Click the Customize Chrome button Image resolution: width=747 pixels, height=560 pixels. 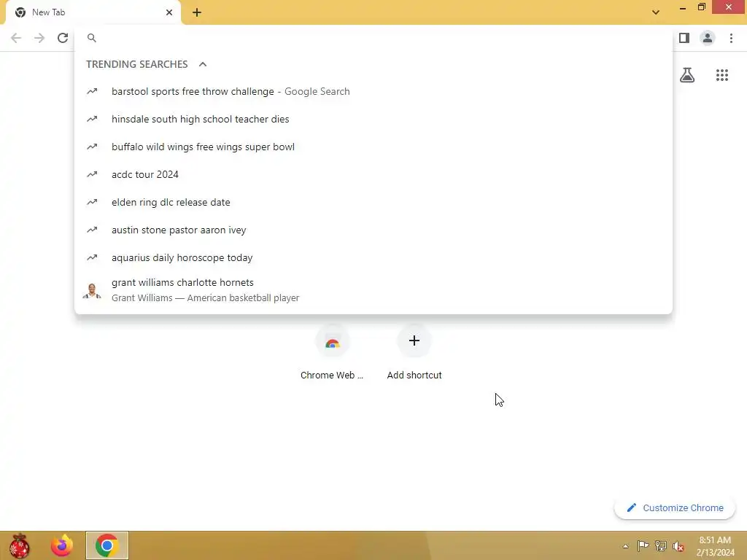pos(675,508)
